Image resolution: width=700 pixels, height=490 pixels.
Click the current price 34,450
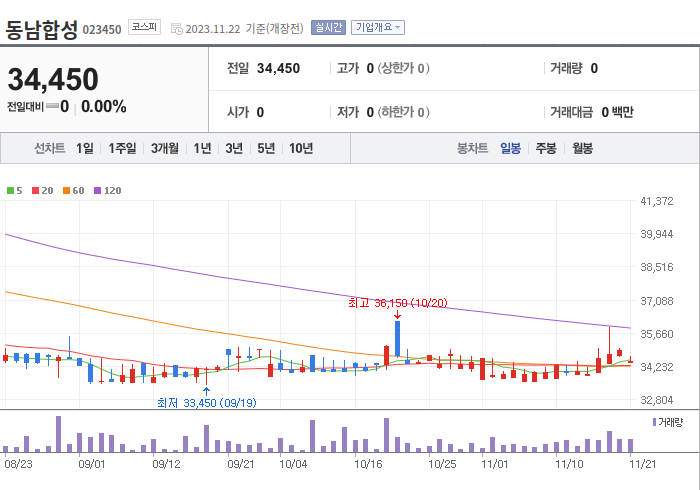pyautogui.click(x=53, y=79)
